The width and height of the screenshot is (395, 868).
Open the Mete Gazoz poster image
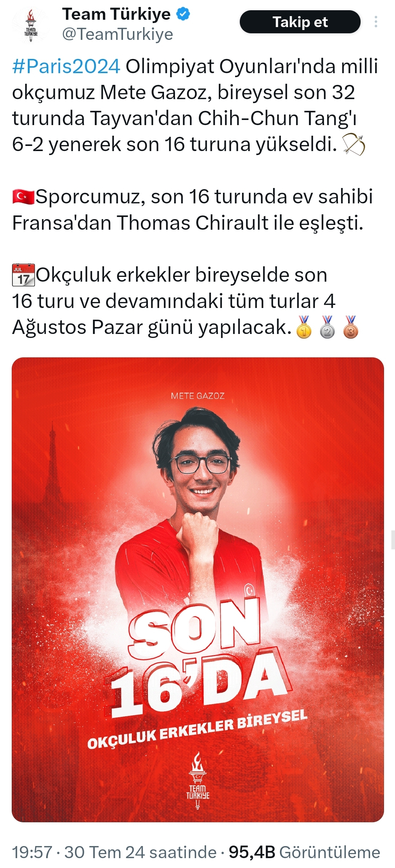click(198, 590)
